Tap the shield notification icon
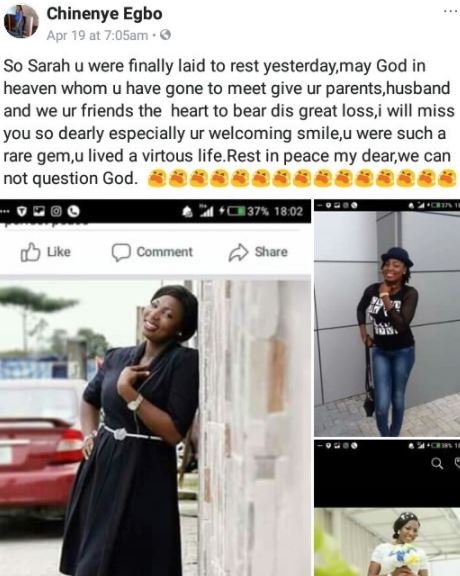This screenshot has width=460, height=576. coord(22,211)
